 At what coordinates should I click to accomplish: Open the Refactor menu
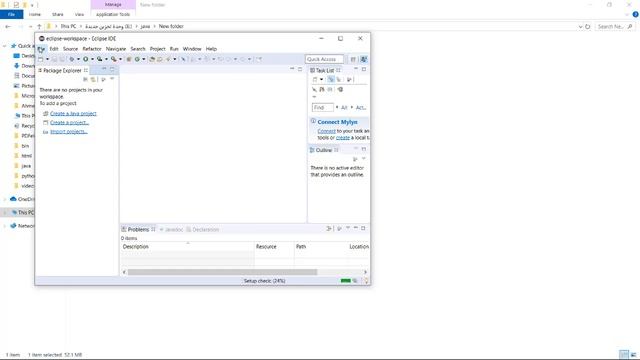pos(92,49)
